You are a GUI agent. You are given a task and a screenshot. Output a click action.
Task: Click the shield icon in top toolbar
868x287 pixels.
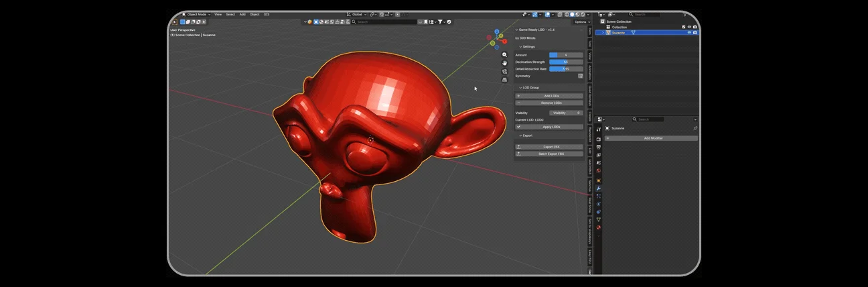point(449,21)
